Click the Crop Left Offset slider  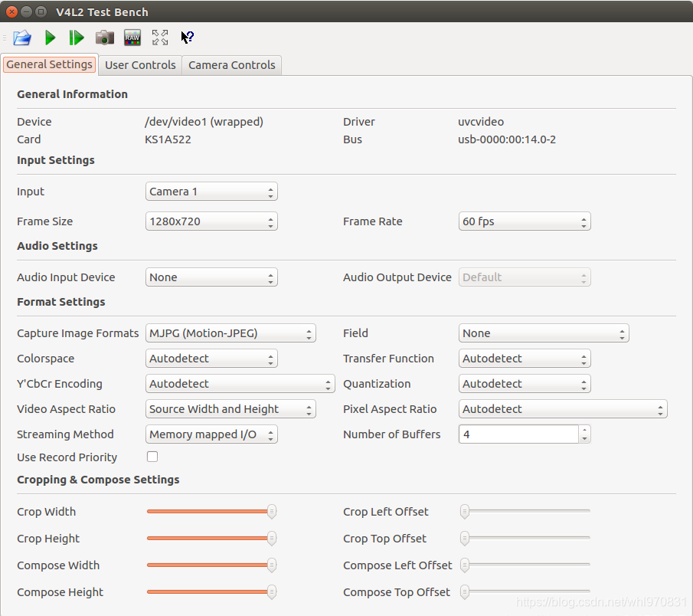(525, 512)
